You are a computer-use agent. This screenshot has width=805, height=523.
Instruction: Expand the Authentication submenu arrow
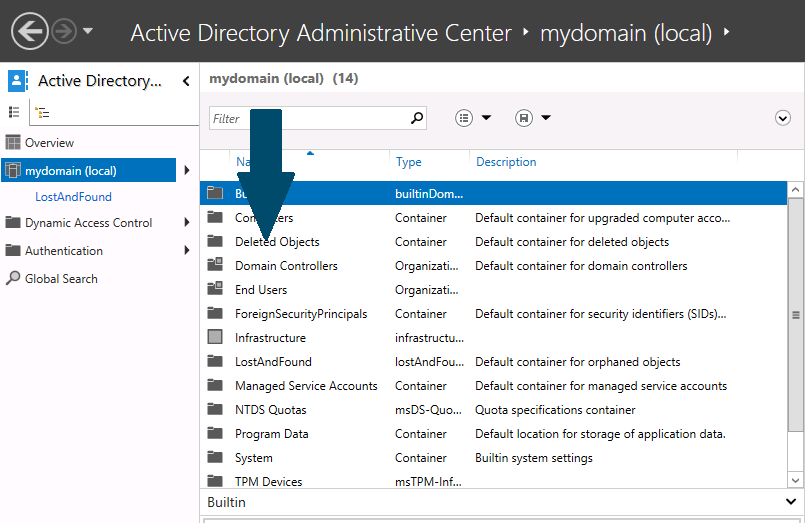(x=187, y=250)
